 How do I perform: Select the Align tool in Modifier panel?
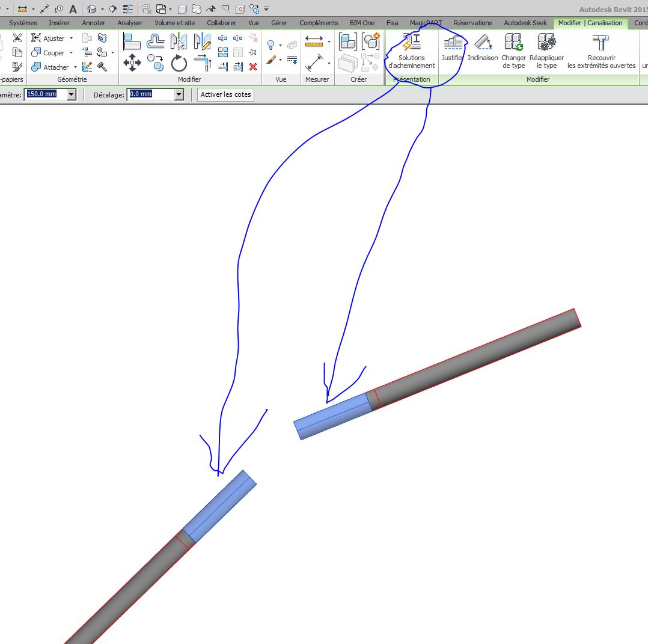(132, 41)
